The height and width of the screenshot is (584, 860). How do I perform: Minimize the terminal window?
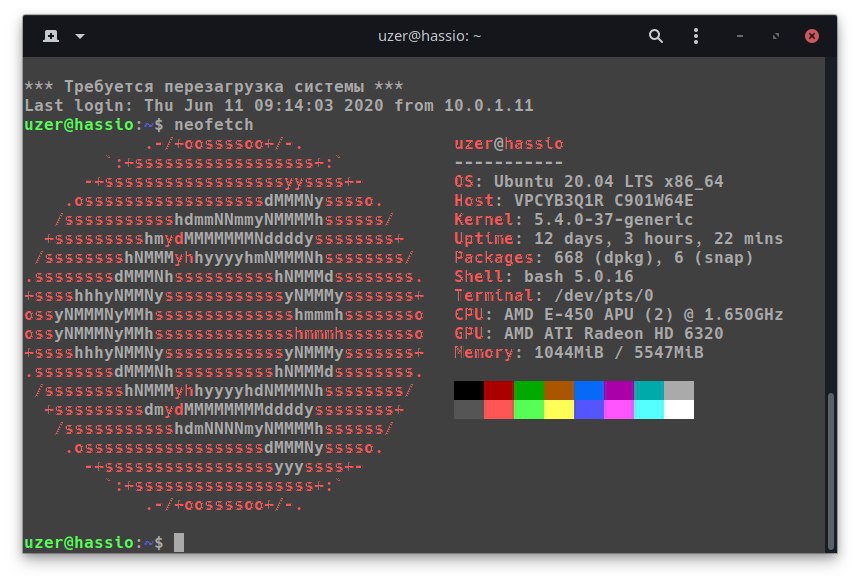(740, 36)
